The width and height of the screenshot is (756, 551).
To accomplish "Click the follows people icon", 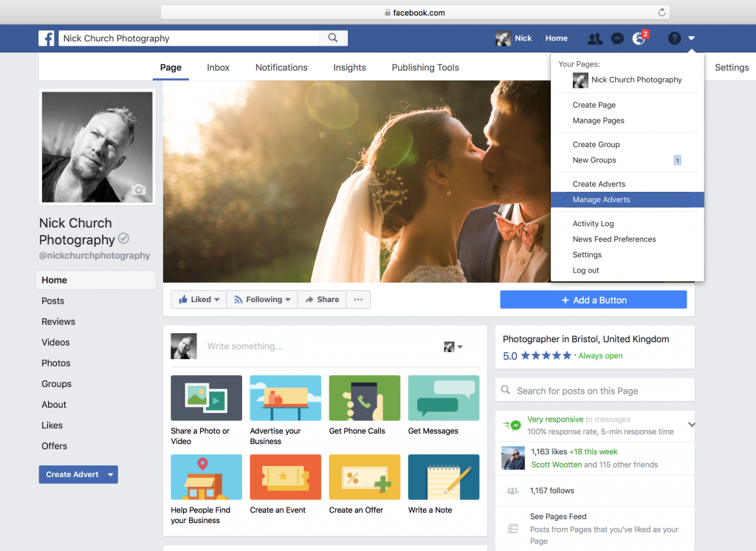I will (x=512, y=490).
